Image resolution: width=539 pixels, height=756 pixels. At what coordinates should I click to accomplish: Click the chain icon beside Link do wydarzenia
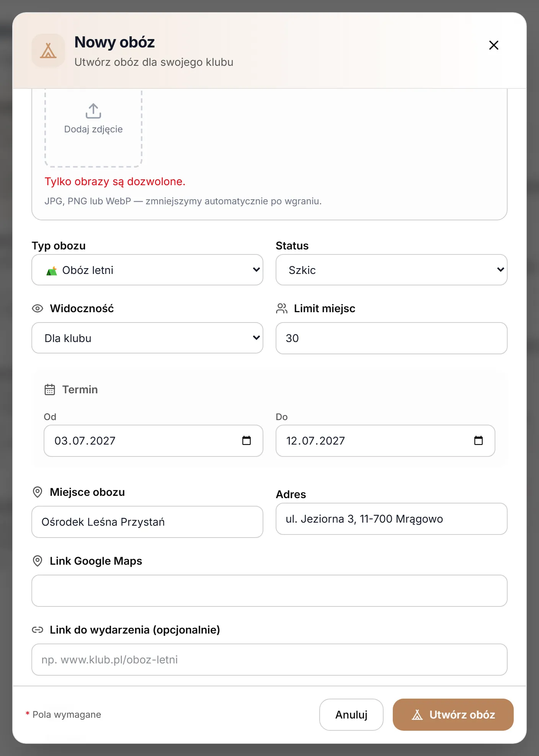click(38, 630)
